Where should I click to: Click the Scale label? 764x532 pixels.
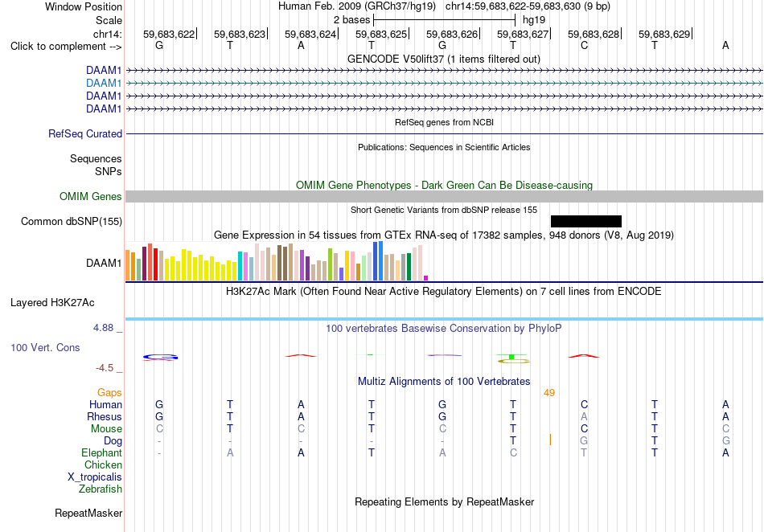click(109, 20)
